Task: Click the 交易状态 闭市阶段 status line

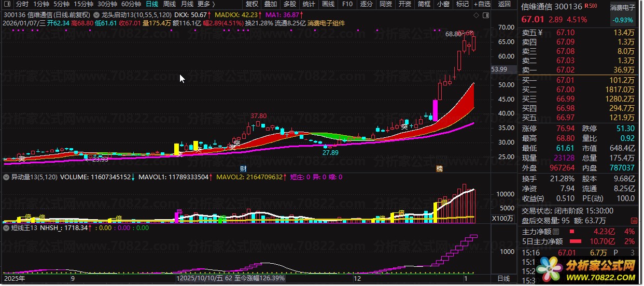Action: click(x=567, y=211)
